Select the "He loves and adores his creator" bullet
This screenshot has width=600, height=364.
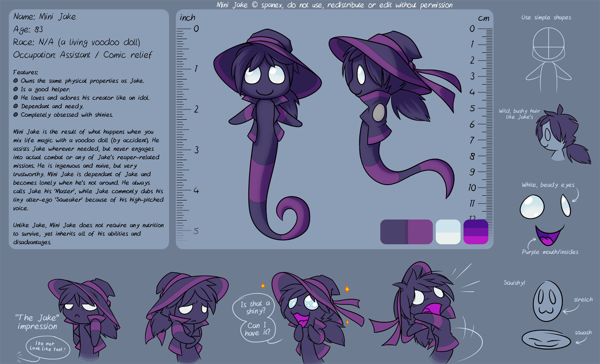point(82,98)
